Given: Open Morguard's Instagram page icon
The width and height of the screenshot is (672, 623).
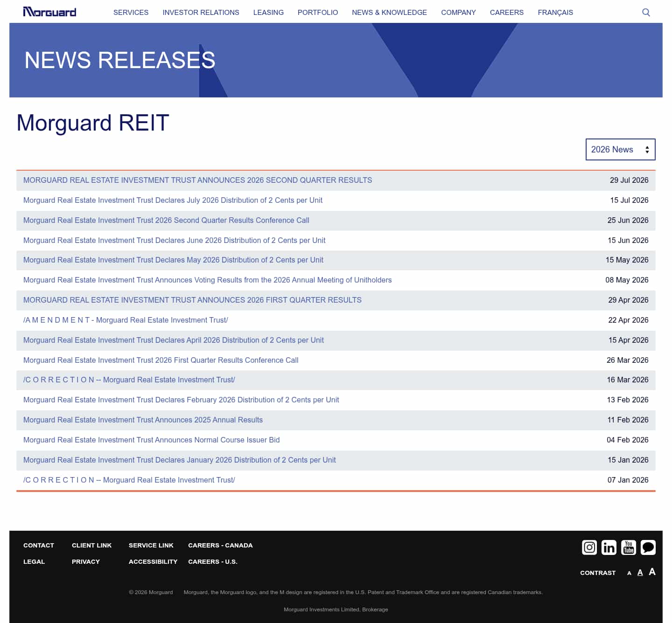Looking at the screenshot, I should [589, 547].
